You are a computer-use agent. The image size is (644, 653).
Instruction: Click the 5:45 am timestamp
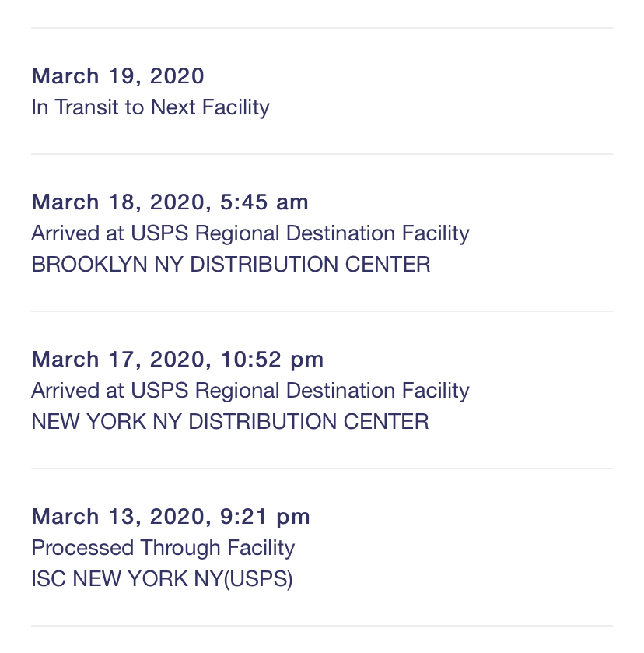(264, 202)
